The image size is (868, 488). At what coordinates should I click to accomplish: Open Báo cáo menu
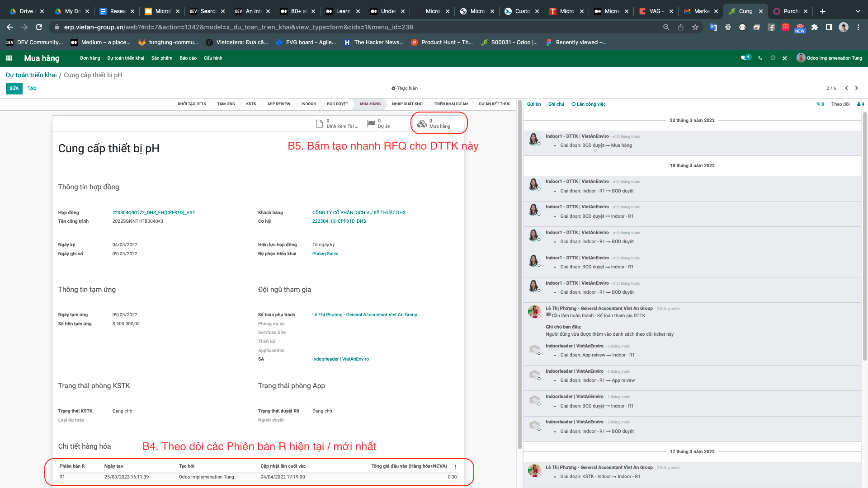click(x=188, y=58)
